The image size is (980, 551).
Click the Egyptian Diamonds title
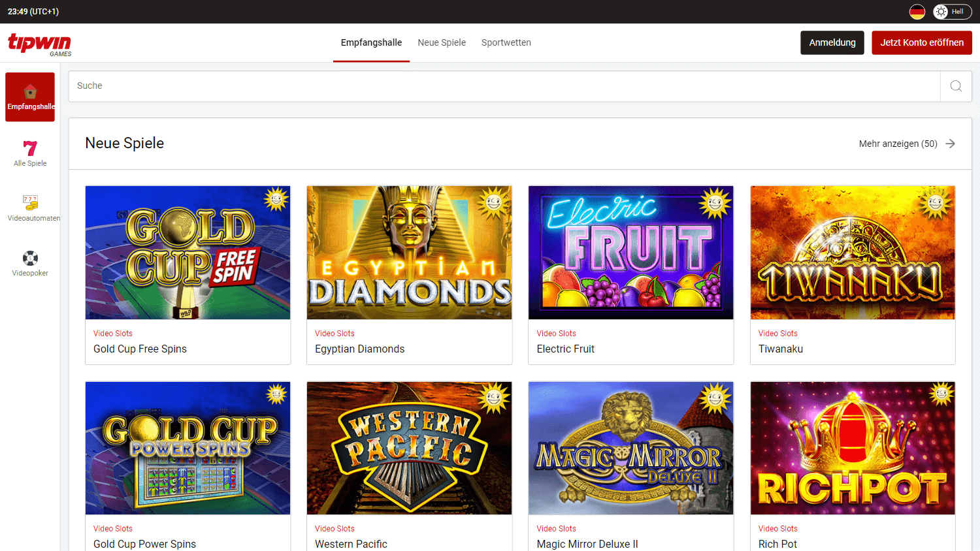point(359,349)
